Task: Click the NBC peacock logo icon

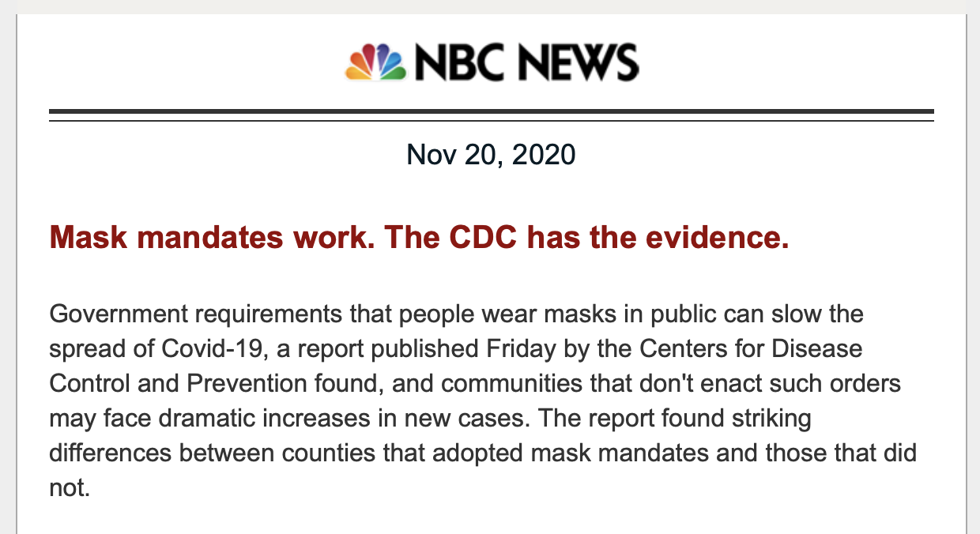Action: 375,62
